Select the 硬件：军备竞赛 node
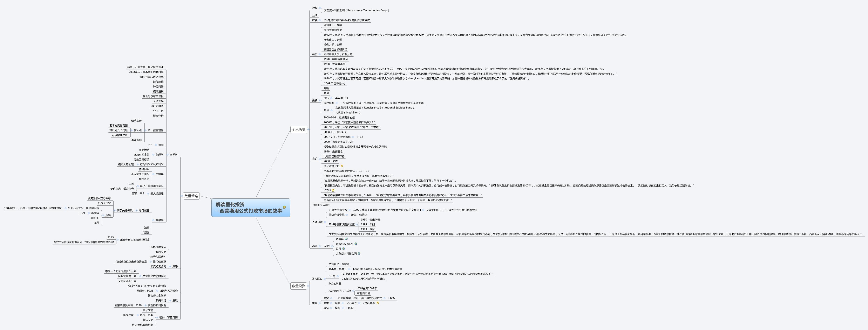The image size is (868, 330). click(x=168, y=318)
